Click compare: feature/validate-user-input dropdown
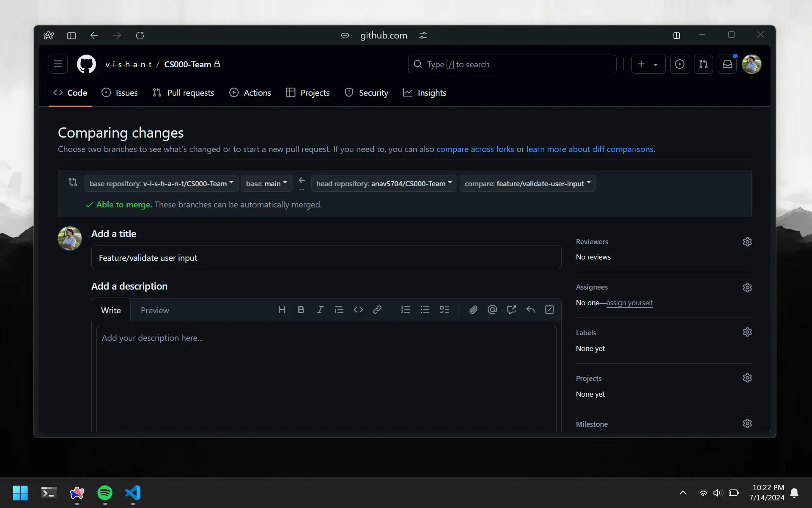The height and width of the screenshot is (508, 812). tap(527, 183)
